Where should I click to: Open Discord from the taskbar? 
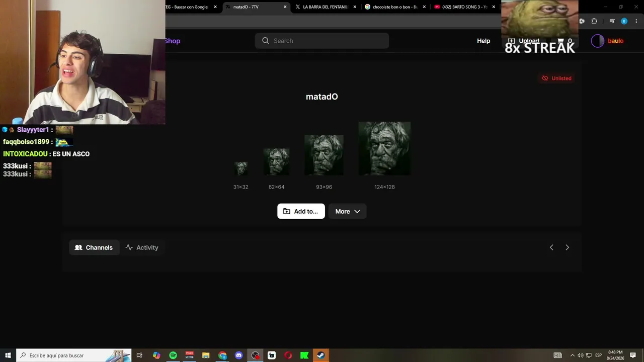239,355
